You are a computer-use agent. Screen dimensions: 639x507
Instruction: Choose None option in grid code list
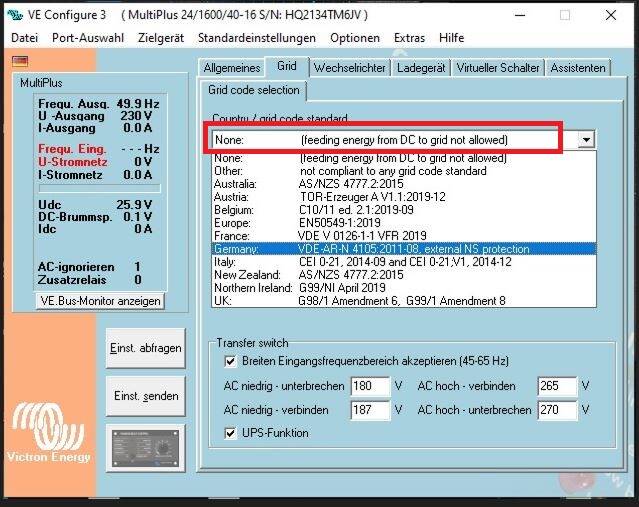click(404, 158)
